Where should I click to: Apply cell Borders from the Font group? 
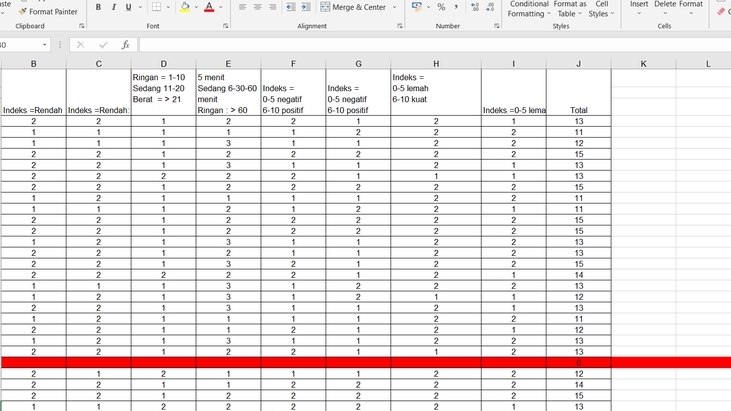click(x=157, y=7)
